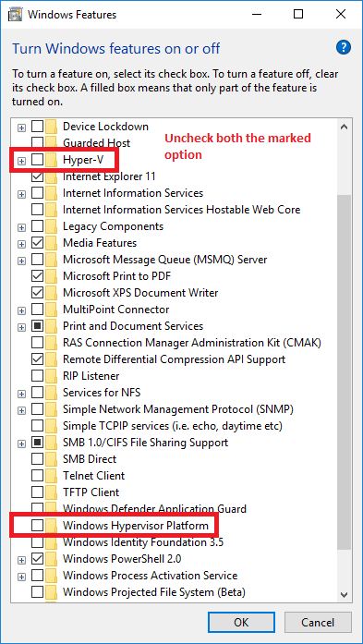Expand the Media Features node
The image size is (363, 644).
[21, 244]
